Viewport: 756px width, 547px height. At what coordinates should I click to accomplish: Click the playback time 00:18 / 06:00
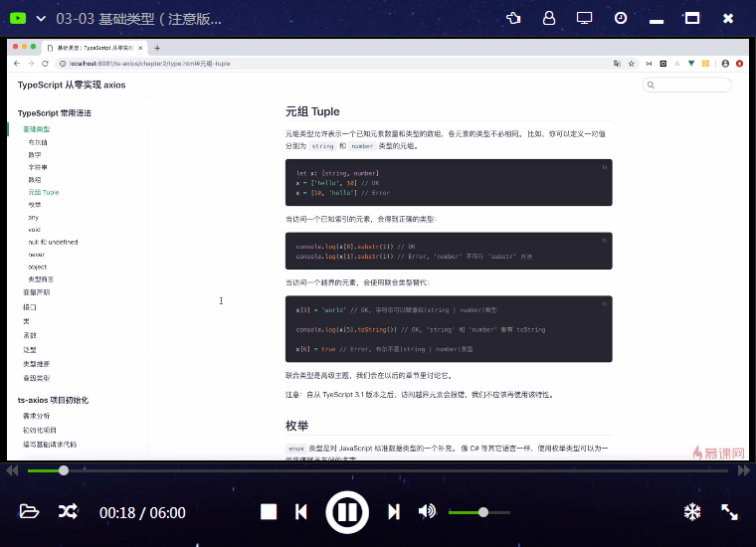pos(142,512)
